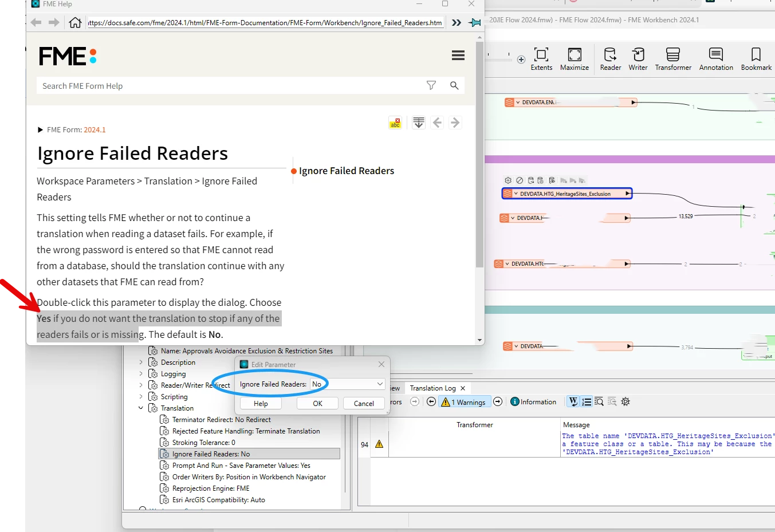This screenshot has width=775, height=532.
Task: Go to next help topic
Action: click(x=455, y=123)
